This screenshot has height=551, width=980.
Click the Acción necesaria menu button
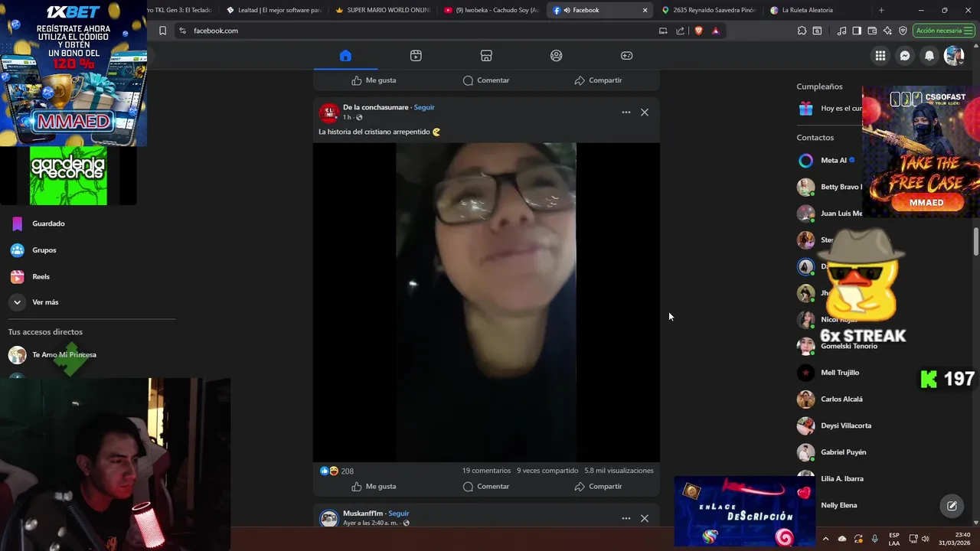point(944,31)
